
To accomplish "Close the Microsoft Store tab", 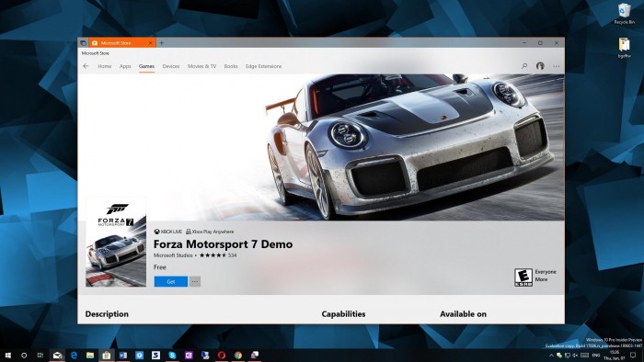I will [150, 42].
